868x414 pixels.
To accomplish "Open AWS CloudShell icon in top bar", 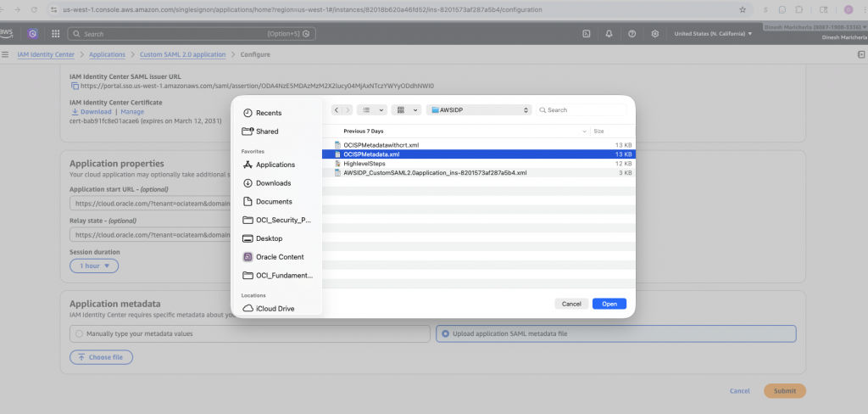I will [586, 34].
